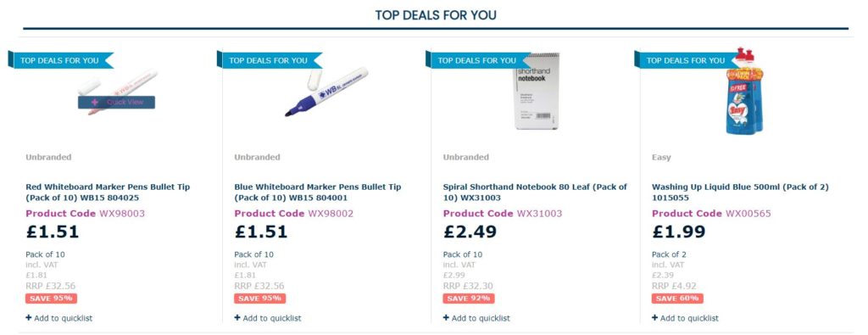Add spiral notebook to quicklist
This screenshot has width=868, height=335.
(476, 318)
